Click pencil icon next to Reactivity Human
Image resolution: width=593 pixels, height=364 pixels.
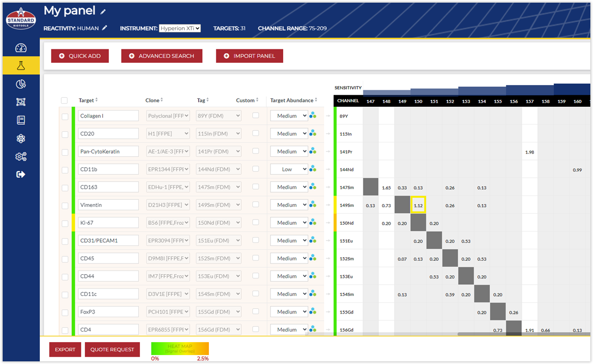[x=105, y=28]
